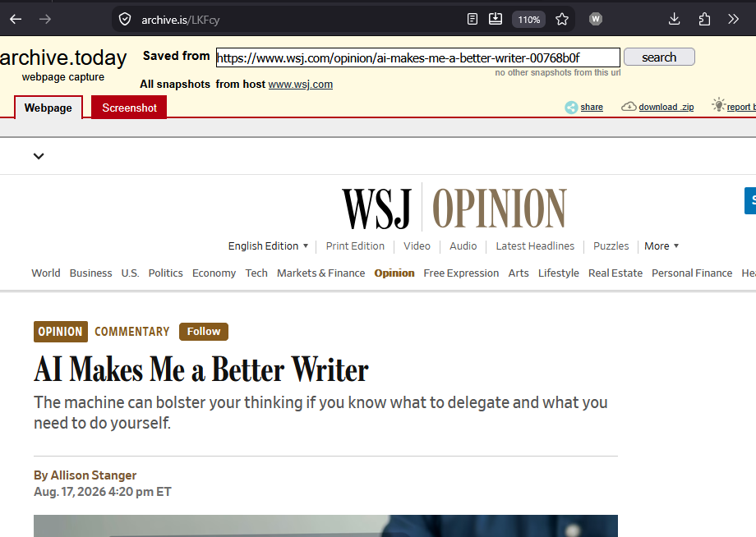This screenshot has width=756, height=537.
Task: Go to Personal Finance section
Action: (692, 273)
